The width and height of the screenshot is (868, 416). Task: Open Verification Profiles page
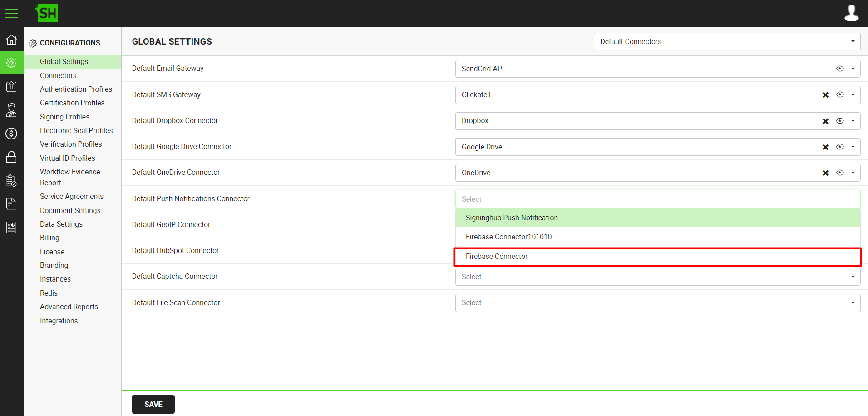71,144
